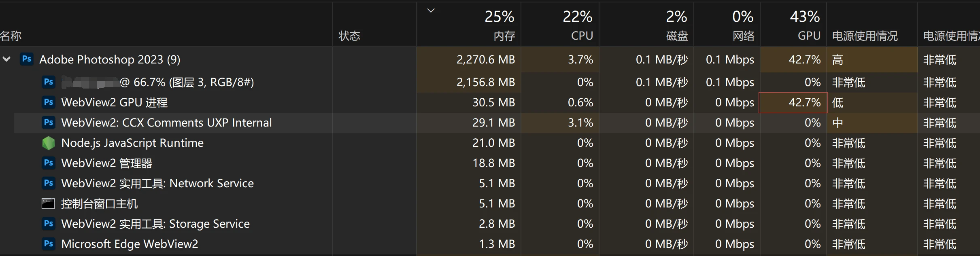The width and height of the screenshot is (980, 256).
Task: Click the Network Service Ps icon
Action: point(49,183)
